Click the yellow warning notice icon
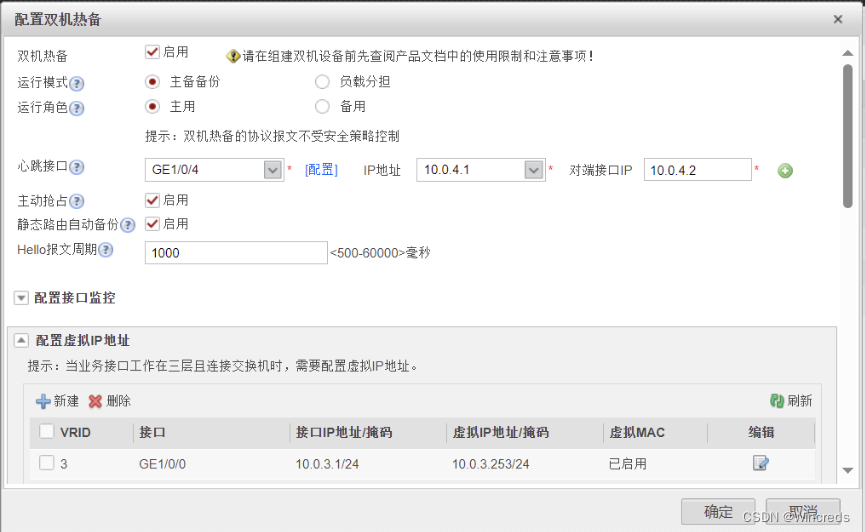The width and height of the screenshot is (865, 532). pos(233,56)
